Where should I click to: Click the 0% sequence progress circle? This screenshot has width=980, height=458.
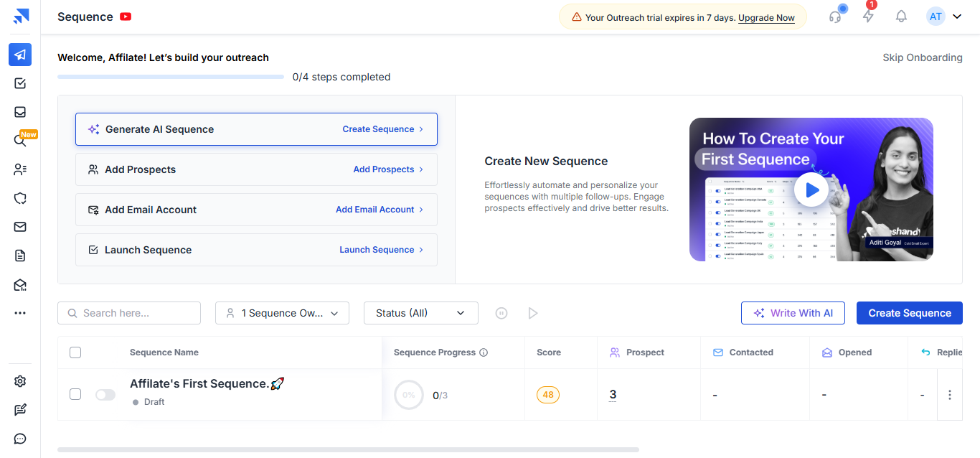point(409,395)
